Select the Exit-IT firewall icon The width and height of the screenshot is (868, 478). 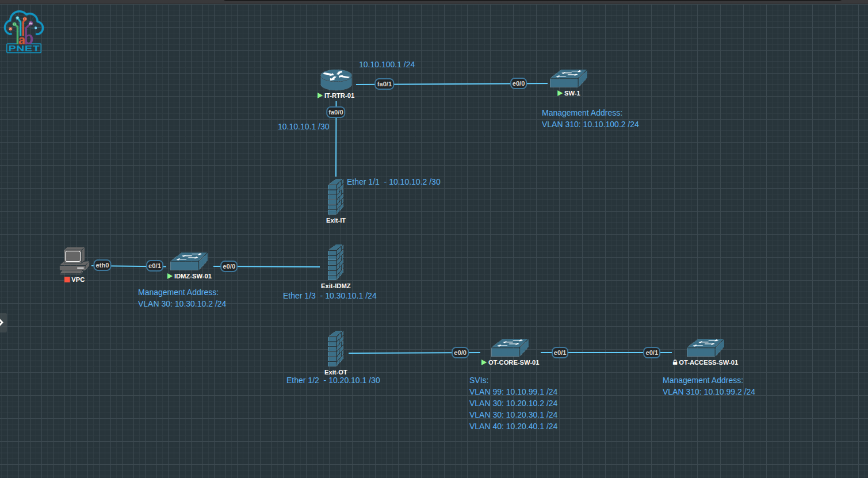pos(336,197)
